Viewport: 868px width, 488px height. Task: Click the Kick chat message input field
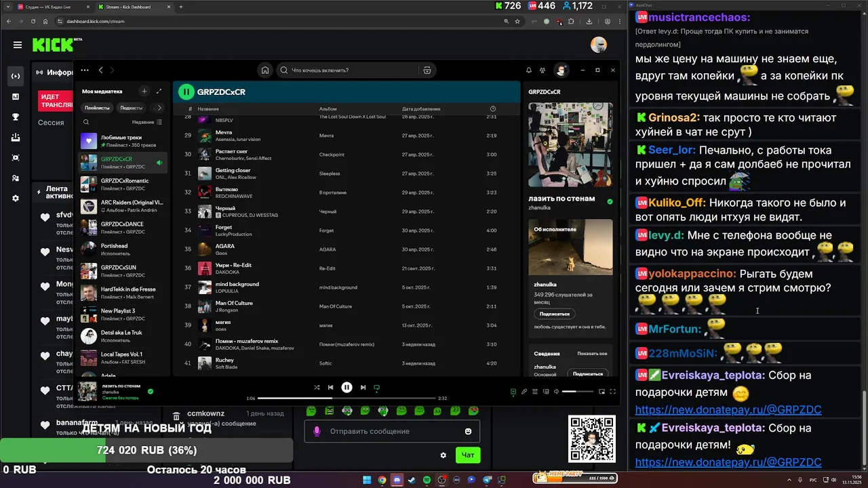coord(392,431)
